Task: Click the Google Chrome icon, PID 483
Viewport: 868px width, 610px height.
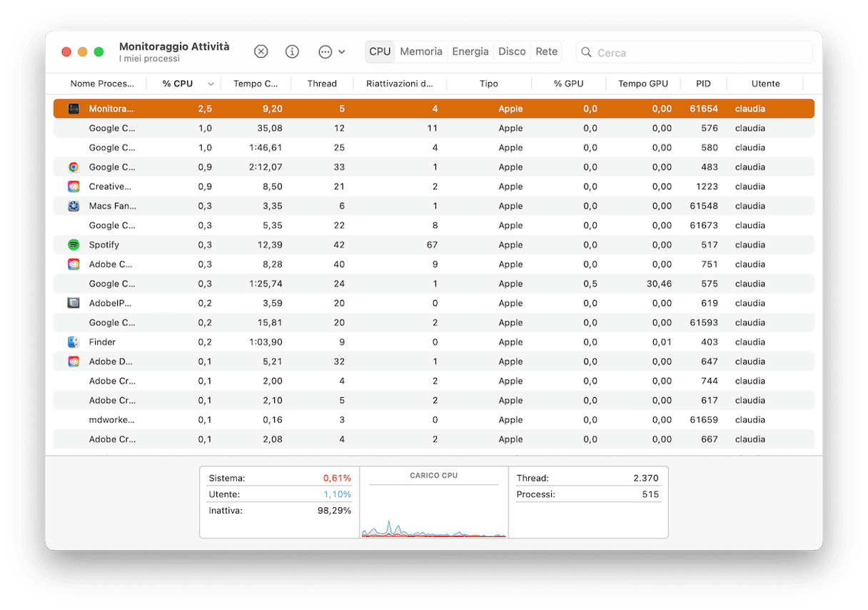Action: click(74, 167)
